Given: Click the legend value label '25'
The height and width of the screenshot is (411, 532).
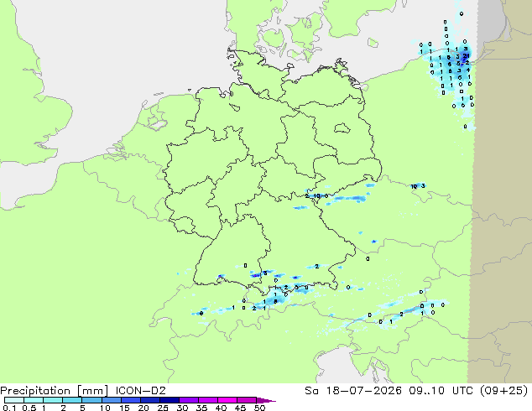Looking at the screenshot, I should click(163, 408).
